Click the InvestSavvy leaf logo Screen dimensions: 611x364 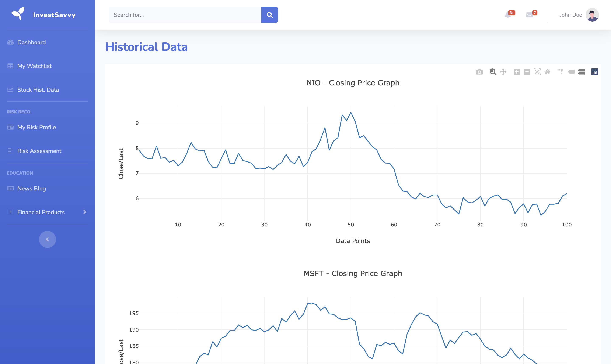(x=18, y=14)
